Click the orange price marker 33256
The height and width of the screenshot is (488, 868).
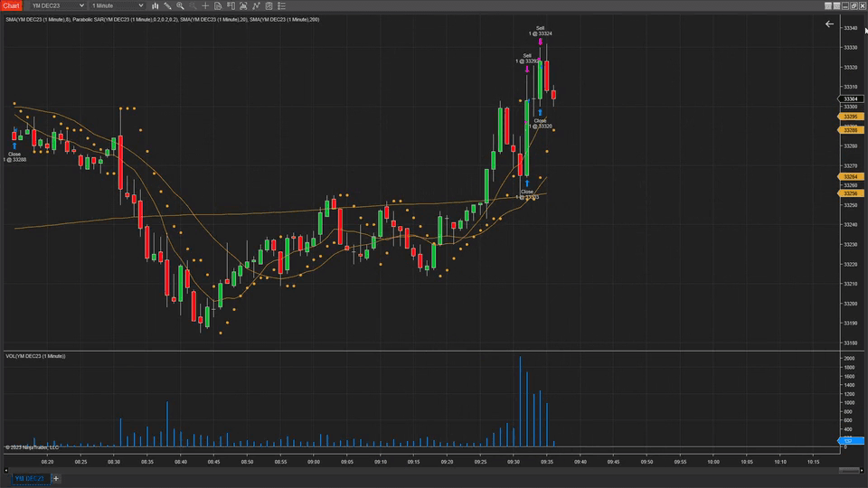tap(851, 193)
